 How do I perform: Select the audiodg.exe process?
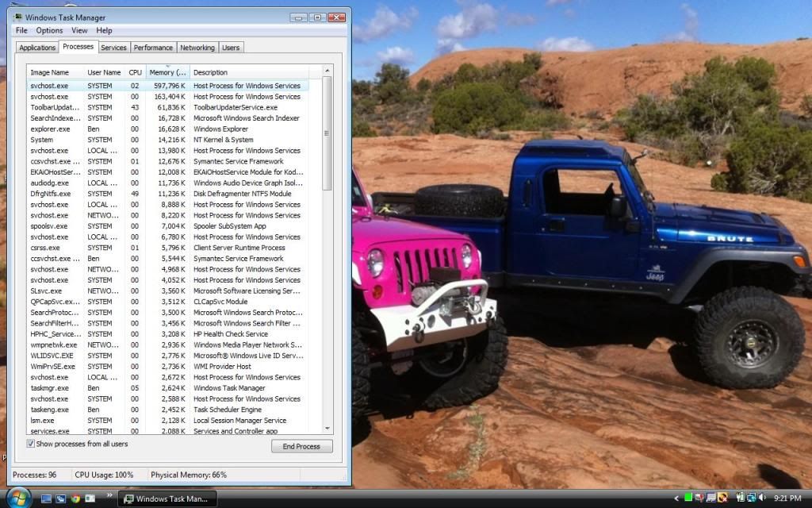tap(168, 183)
